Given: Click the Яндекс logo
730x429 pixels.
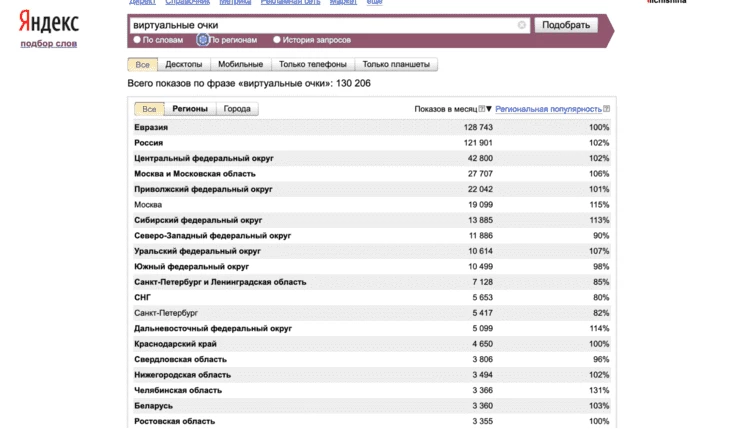Looking at the screenshot, I should coord(49,22).
